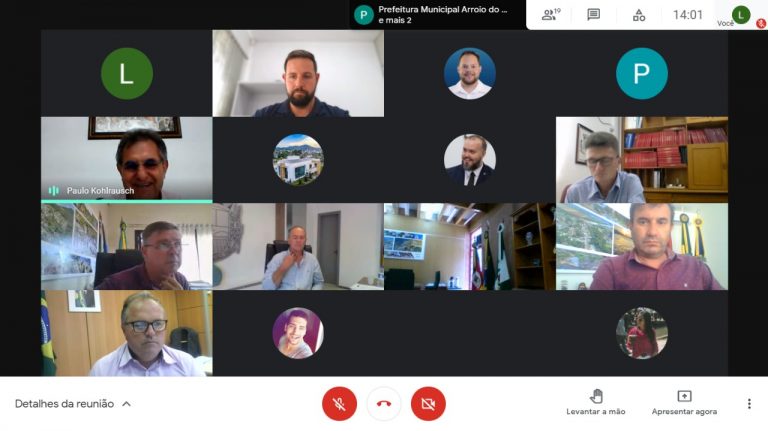Viewport: 768px width, 431px height.
Task: Select Paulo Kohlrausch video tile
Action: pos(127,159)
